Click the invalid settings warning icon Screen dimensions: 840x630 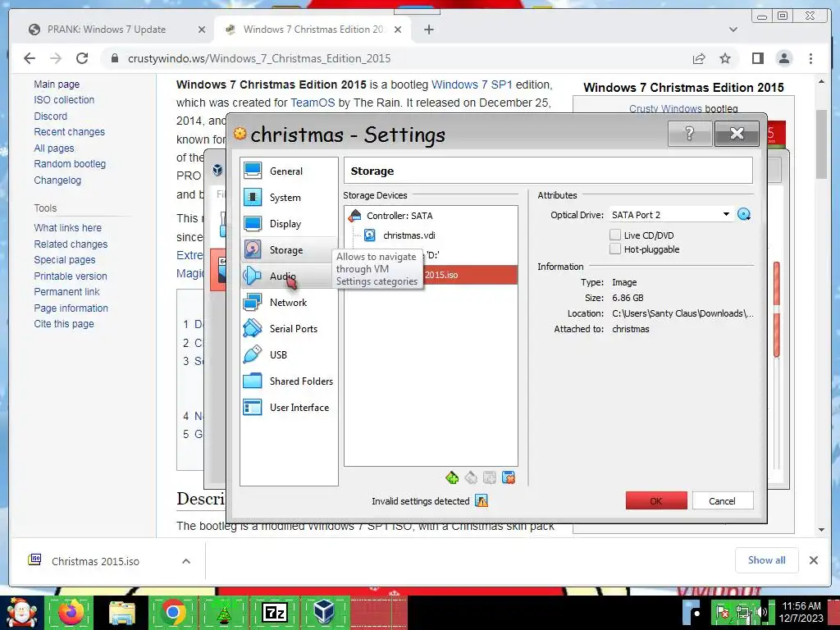point(482,501)
